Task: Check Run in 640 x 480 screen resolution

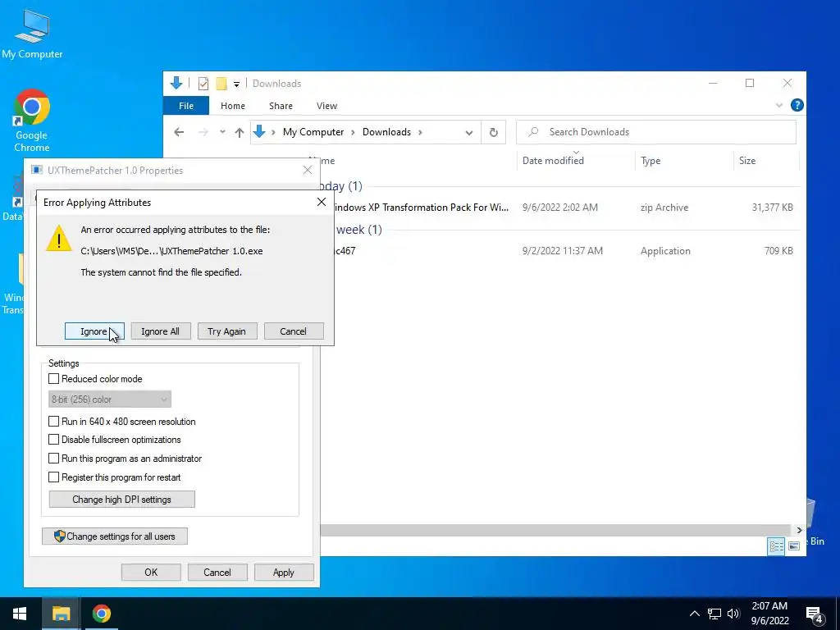Action: pyautogui.click(x=53, y=422)
